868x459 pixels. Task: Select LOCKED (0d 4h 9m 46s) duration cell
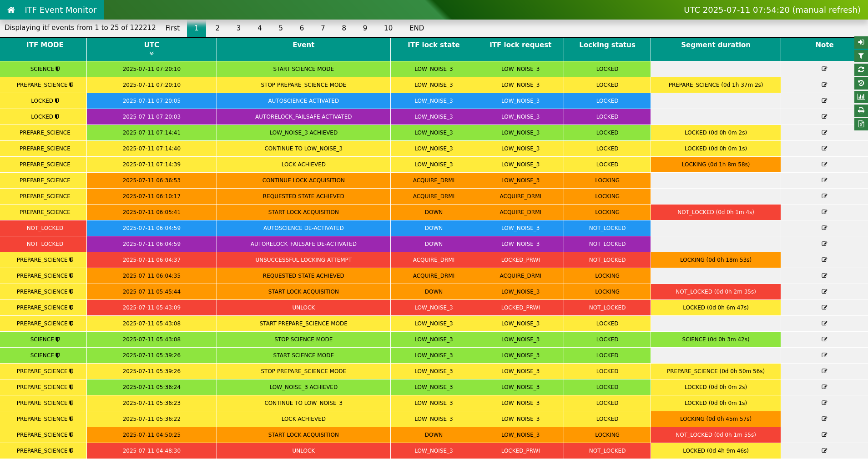point(716,451)
